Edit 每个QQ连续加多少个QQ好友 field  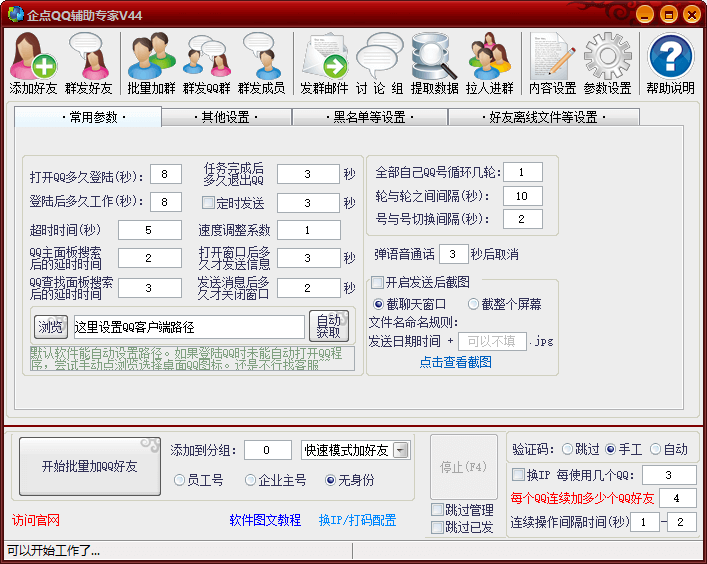click(x=677, y=498)
